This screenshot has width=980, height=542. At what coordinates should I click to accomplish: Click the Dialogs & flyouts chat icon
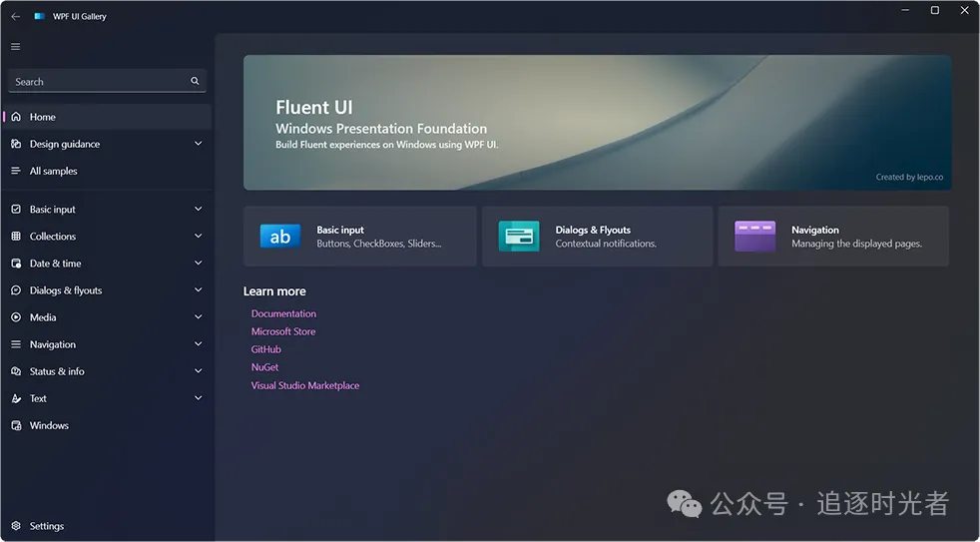[16, 290]
